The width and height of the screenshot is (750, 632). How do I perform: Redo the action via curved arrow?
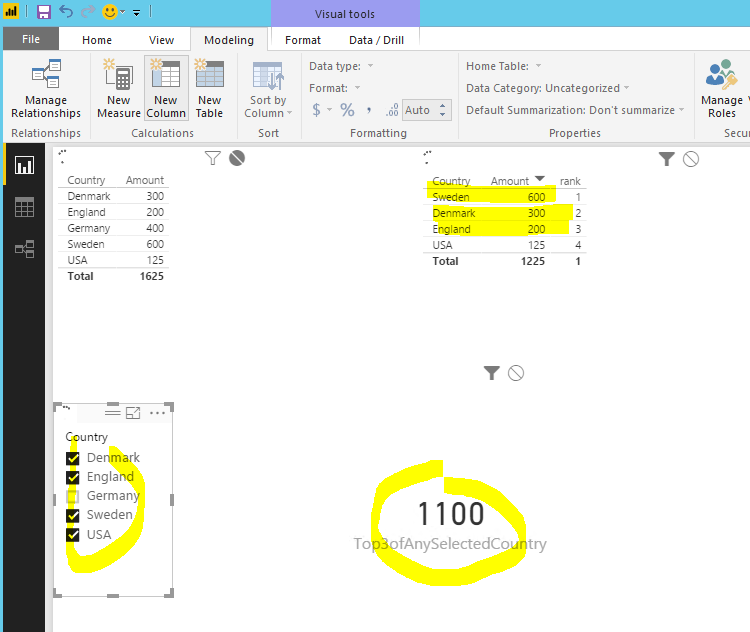click(x=88, y=11)
